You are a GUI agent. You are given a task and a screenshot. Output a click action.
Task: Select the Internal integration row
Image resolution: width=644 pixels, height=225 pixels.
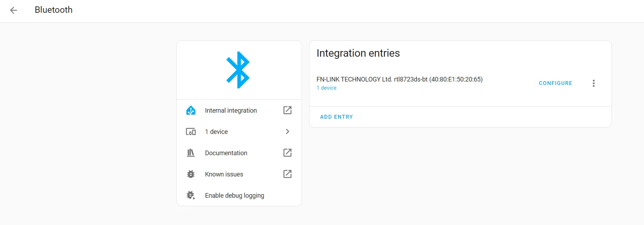point(239,110)
